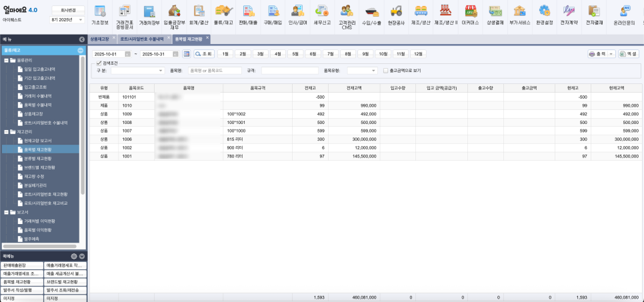This screenshot has height=302, width=644.
Task: Click 판매매출원장 quick menu button
Action: [22, 265]
